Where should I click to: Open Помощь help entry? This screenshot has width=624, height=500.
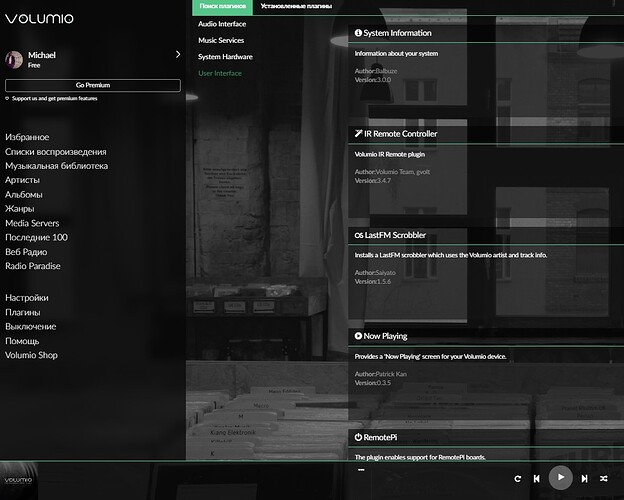[x=22, y=341]
